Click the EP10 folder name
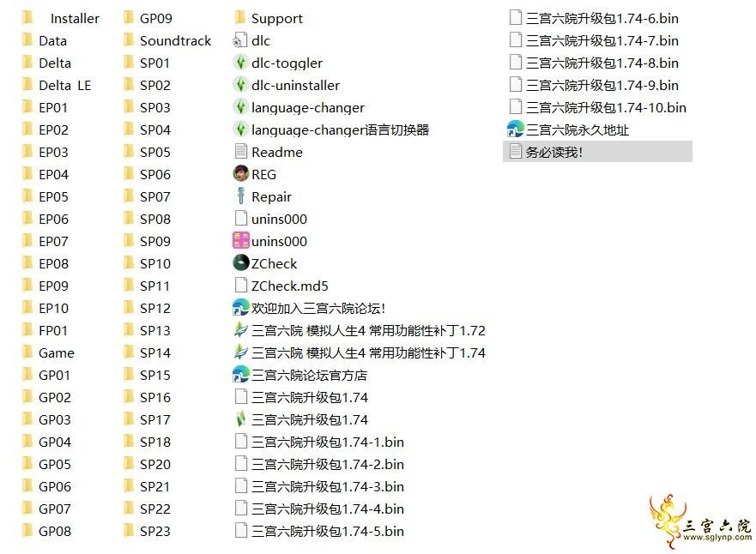 pos(53,309)
